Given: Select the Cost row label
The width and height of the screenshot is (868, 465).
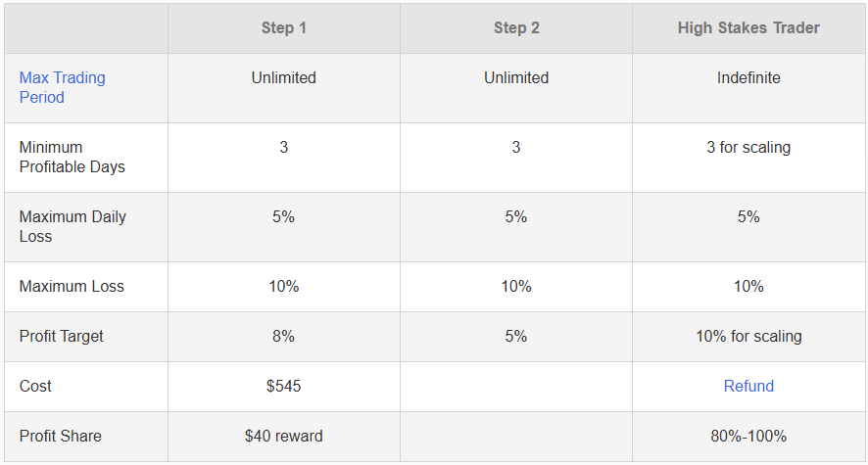Looking at the screenshot, I should [x=35, y=386].
